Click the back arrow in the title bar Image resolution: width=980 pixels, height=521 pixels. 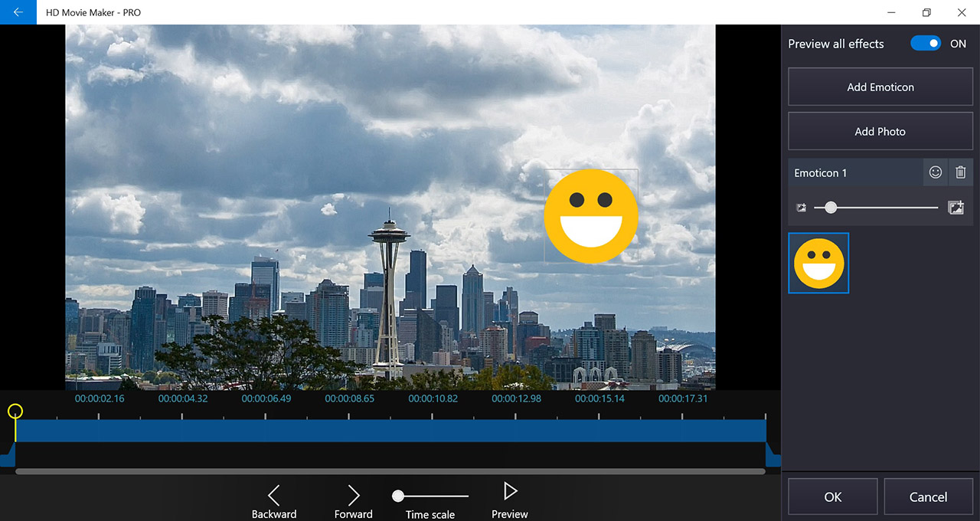18,12
